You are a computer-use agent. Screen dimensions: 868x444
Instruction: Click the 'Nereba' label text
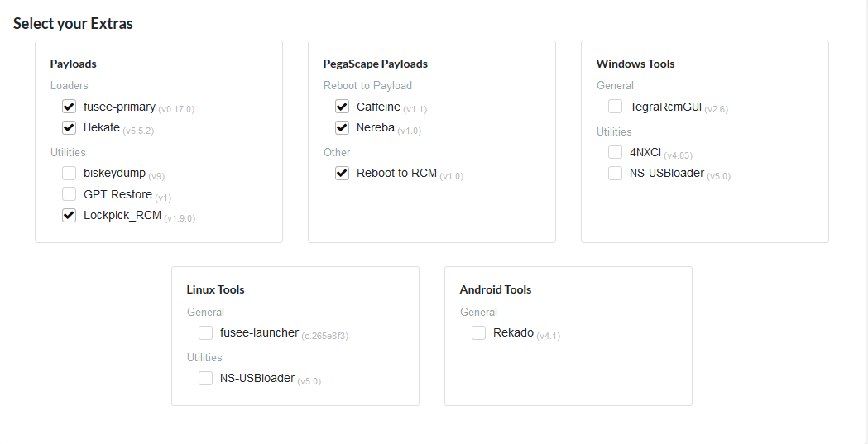376,127
